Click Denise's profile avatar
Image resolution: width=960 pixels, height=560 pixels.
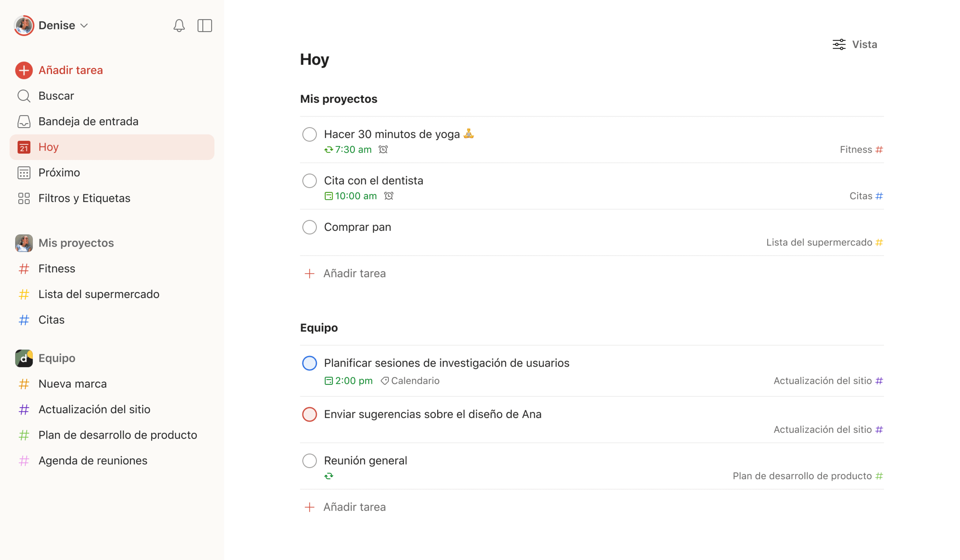coord(24,26)
